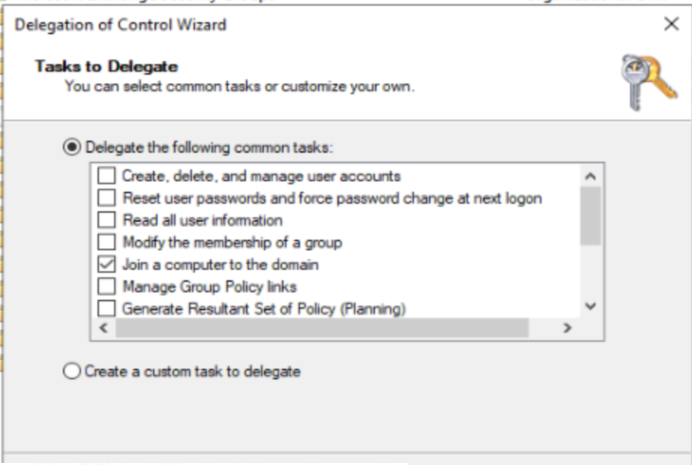The height and width of the screenshot is (465, 692).
Task: Click the 'Join a computer to the domain' label
Action: (x=220, y=265)
